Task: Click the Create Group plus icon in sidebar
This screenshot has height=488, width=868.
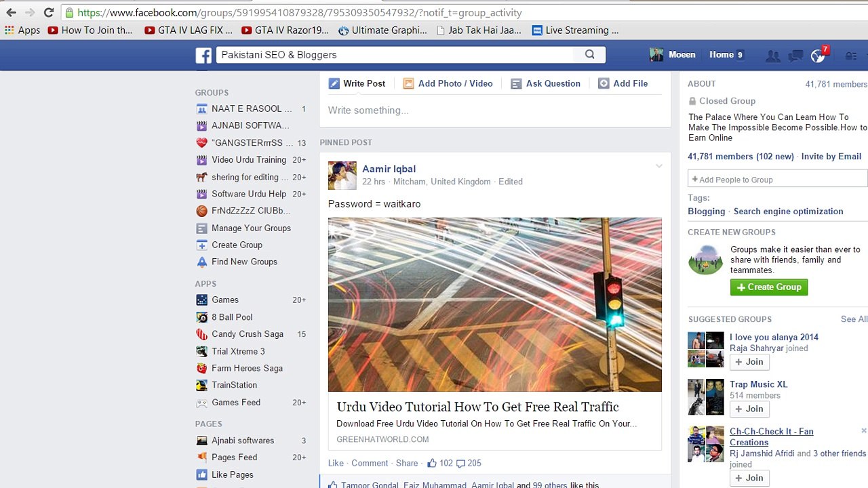Action: (x=201, y=245)
